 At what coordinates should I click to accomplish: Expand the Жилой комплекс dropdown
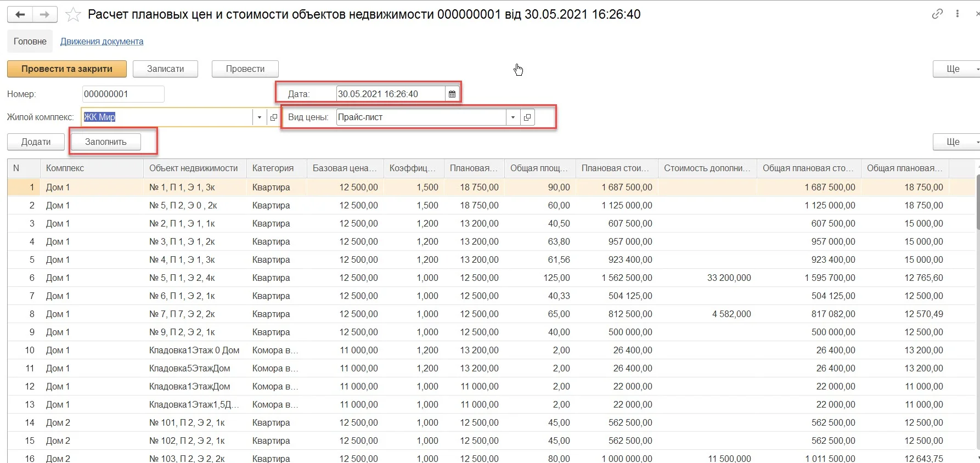click(x=260, y=117)
